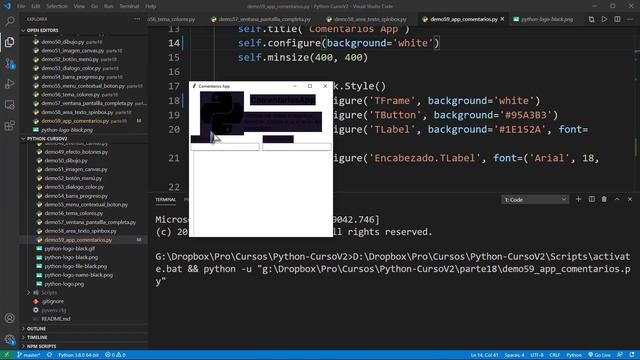Run the Python code with play icon

tap(604, 19)
